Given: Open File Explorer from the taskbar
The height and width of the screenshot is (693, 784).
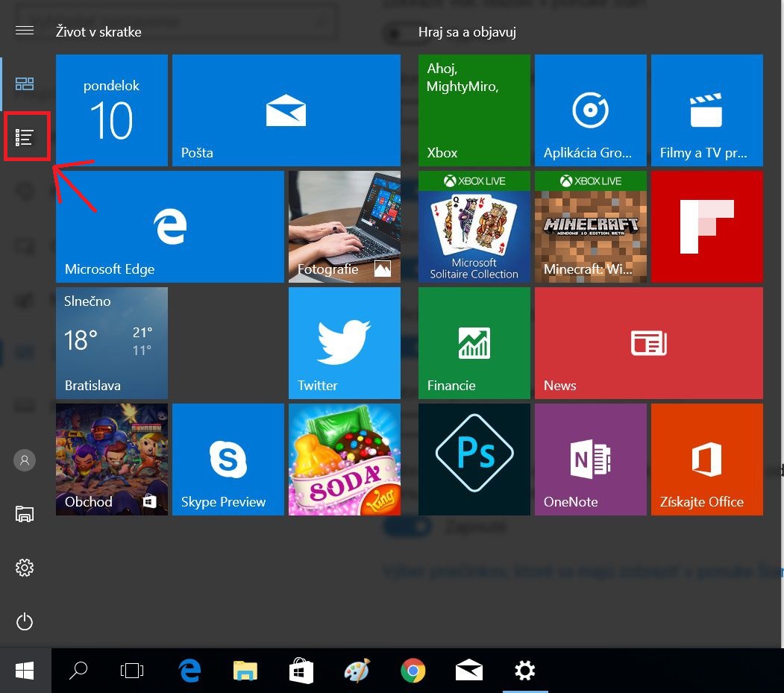Looking at the screenshot, I should click(x=245, y=671).
